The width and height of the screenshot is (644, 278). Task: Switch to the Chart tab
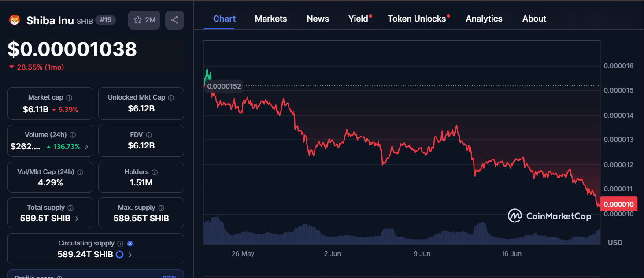coord(224,19)
